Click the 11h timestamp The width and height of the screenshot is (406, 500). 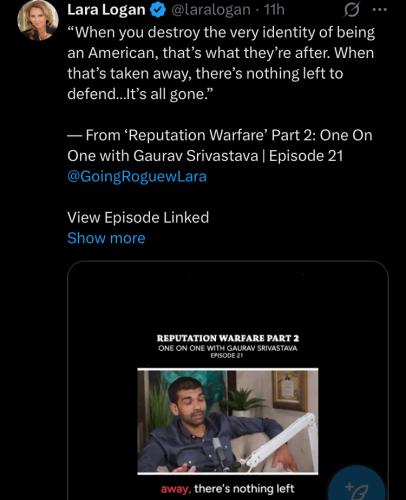tap(274, 10)
